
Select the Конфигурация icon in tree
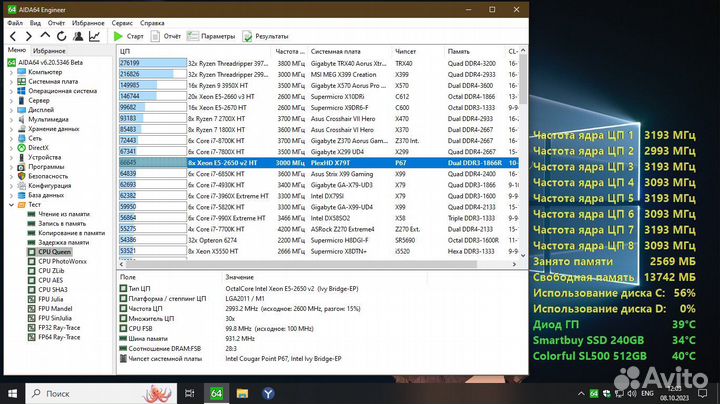click(x=22, y=186)
